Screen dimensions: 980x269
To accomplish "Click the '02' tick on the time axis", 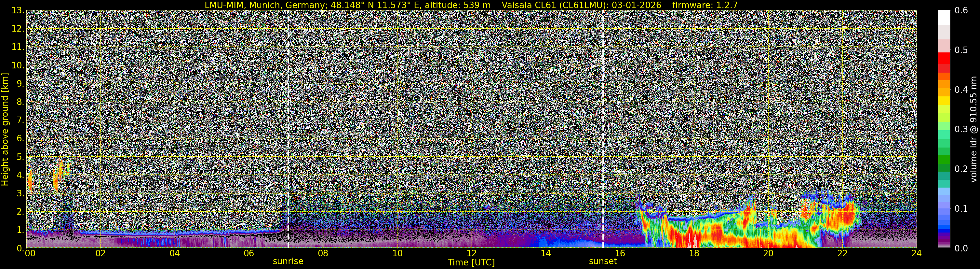I will [101, 253].
